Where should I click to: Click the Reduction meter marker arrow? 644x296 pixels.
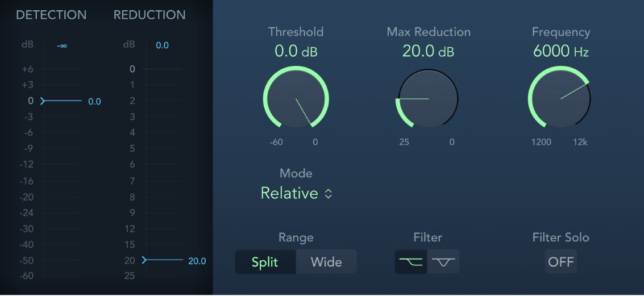pyautogui.click(x=144, y=260)
